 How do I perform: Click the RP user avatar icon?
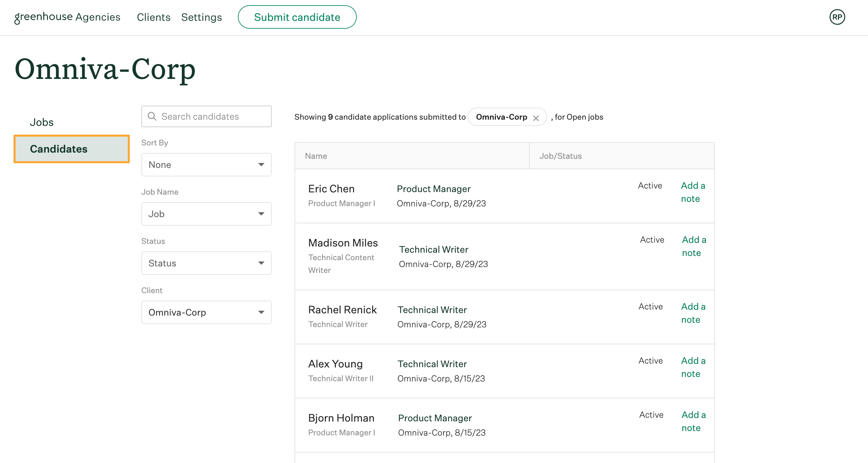point(838,17)
